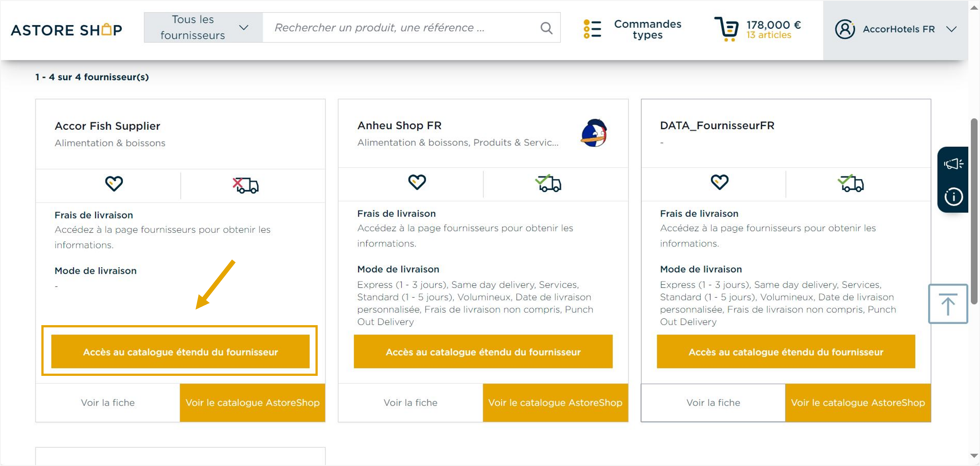
Task: Toggle favorite heart for DATA_FournisseurFR
Action: coord(719,182)
